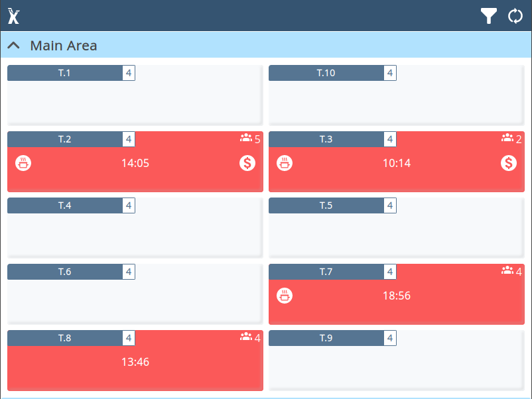Open table T.5 label
The width and height of the screenshot is (532, 399).
click(326, 205)
